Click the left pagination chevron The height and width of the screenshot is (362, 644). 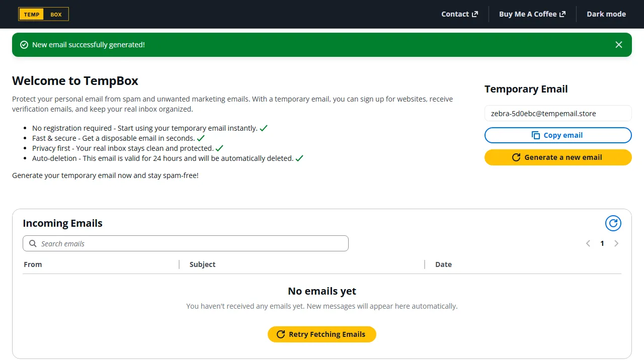tap(588, 243)
